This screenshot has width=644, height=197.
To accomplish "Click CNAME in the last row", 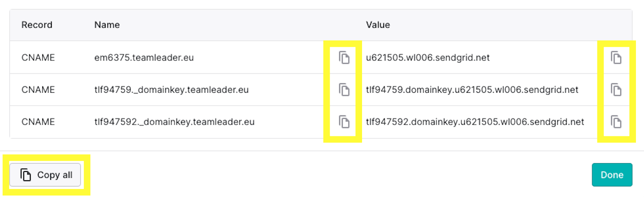I will click(38, 122).
